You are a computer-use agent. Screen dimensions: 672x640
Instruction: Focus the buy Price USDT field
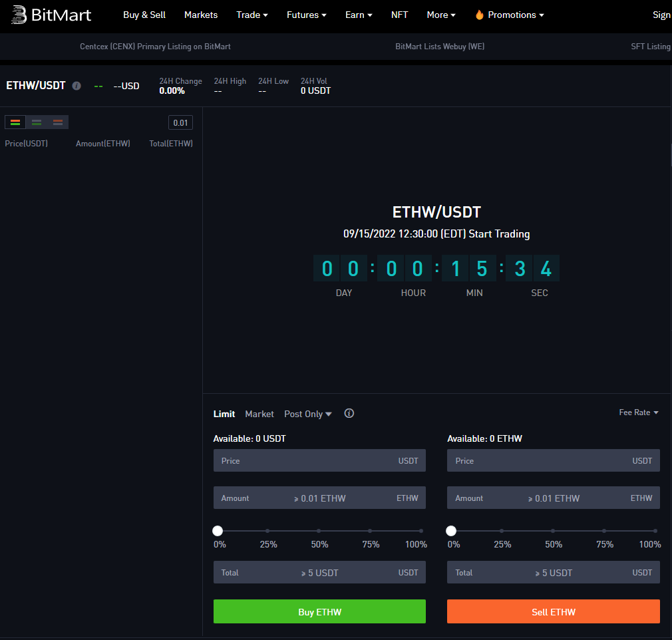pyautogui.click(x=320, y=461)
